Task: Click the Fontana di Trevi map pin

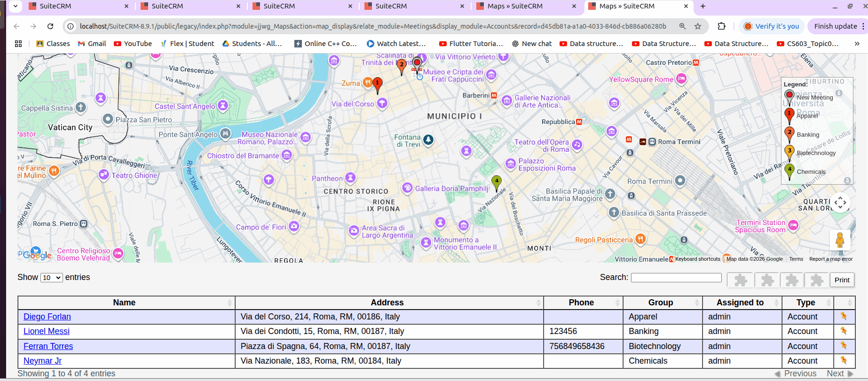Action: (428, 140)
